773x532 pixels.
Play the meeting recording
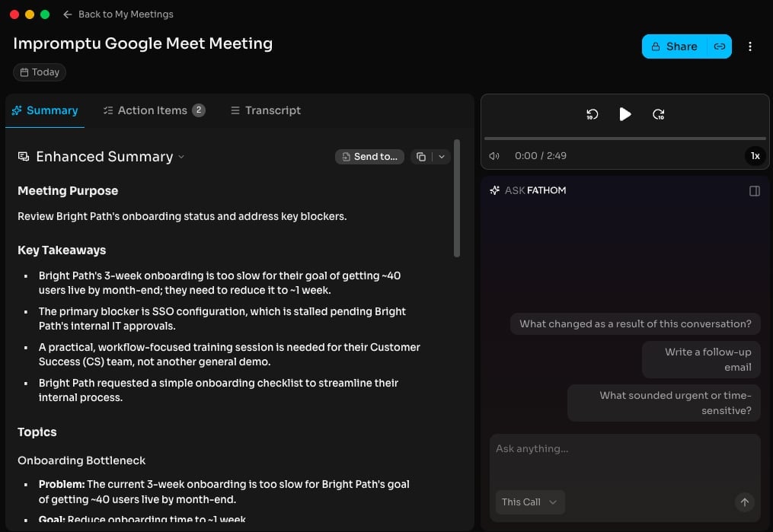click(x=625, y=114)
